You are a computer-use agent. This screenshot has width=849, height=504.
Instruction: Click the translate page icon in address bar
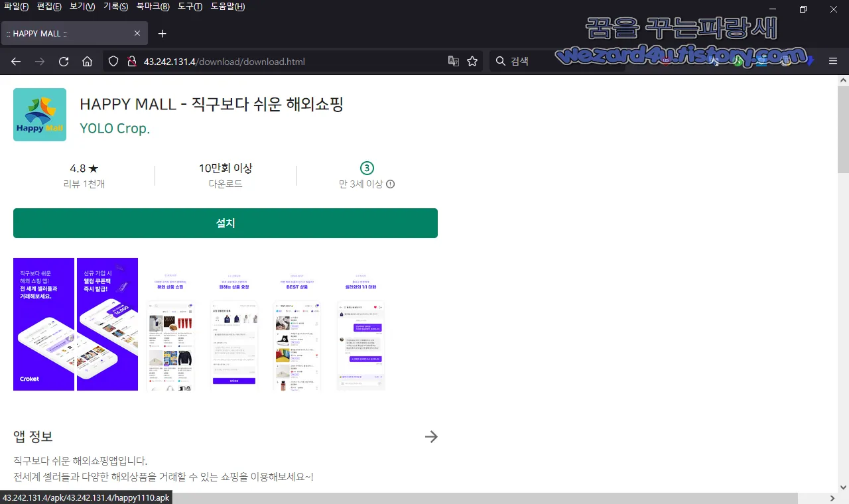tap(454, 61)
